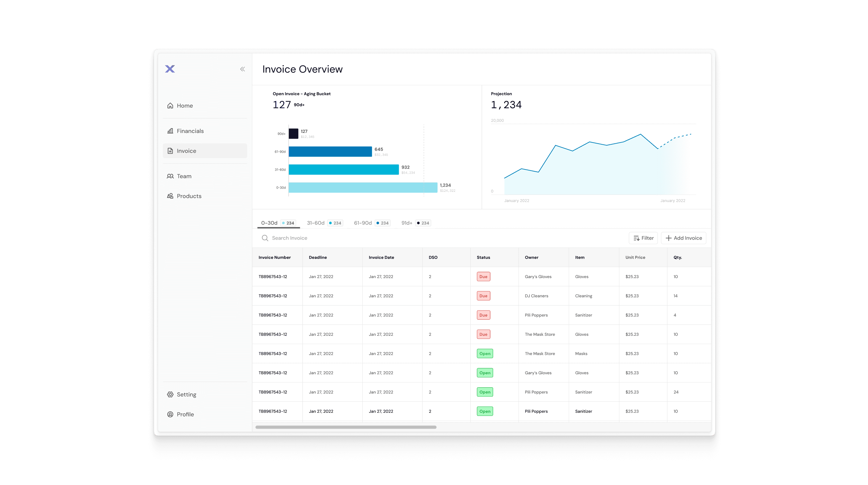Click the Invoice document icon
Image resolution: width=868 pixels, height=485 pixels.
click(170, 151)
